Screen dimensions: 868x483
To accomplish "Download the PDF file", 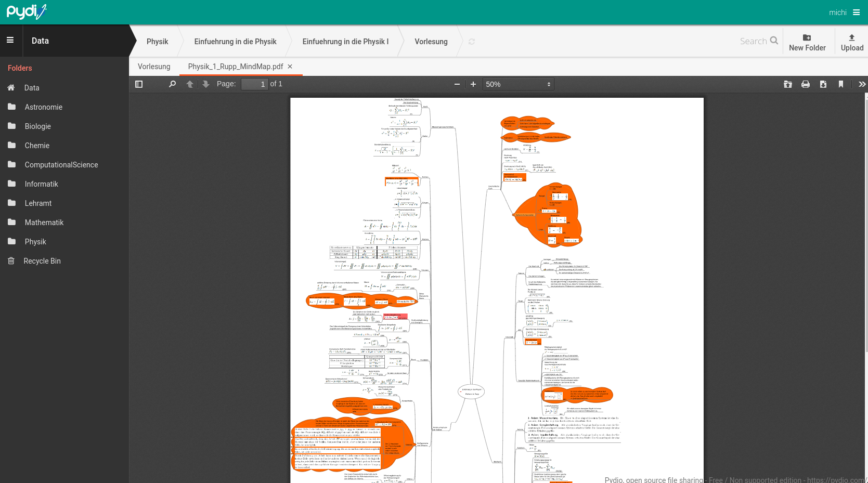I will click(823, 84).
